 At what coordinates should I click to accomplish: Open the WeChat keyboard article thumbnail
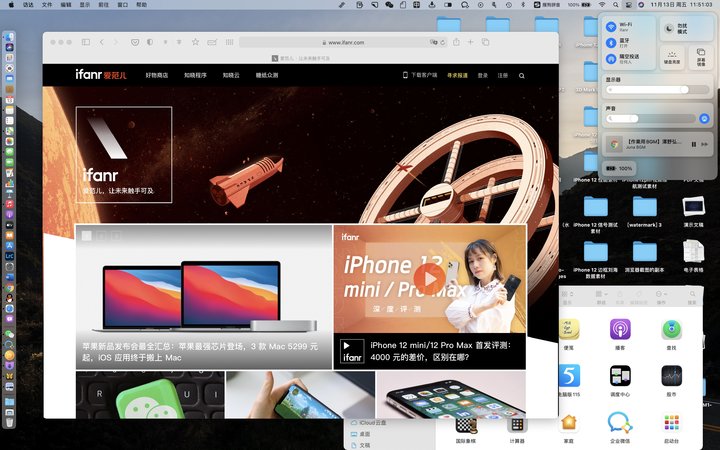[x=150, y=395]
